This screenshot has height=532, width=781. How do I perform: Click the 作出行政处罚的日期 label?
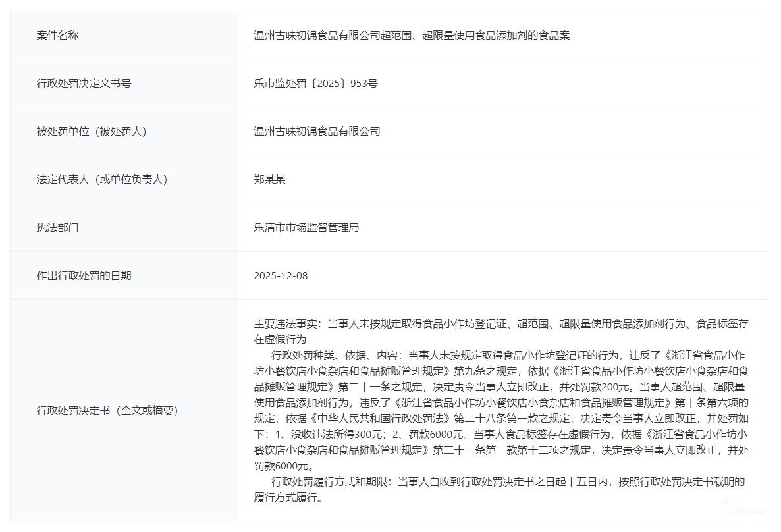click(84, 276)
